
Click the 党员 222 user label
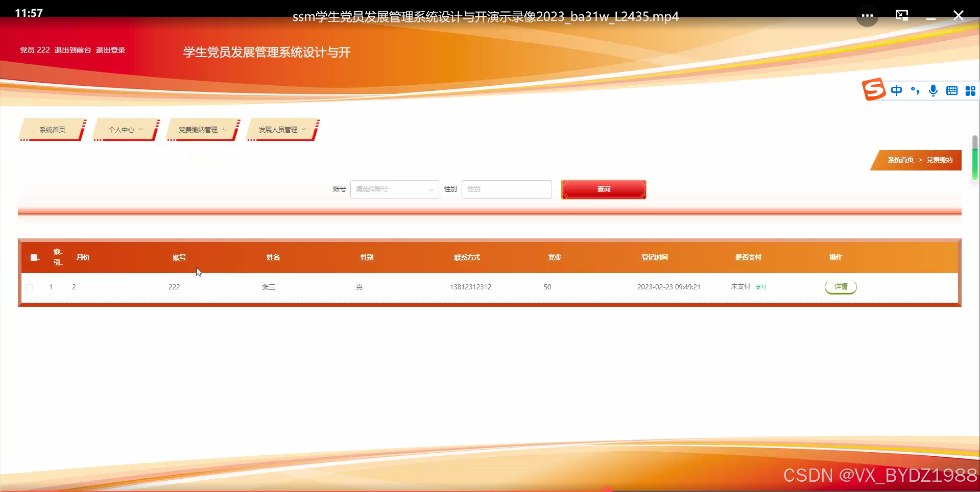35,50
